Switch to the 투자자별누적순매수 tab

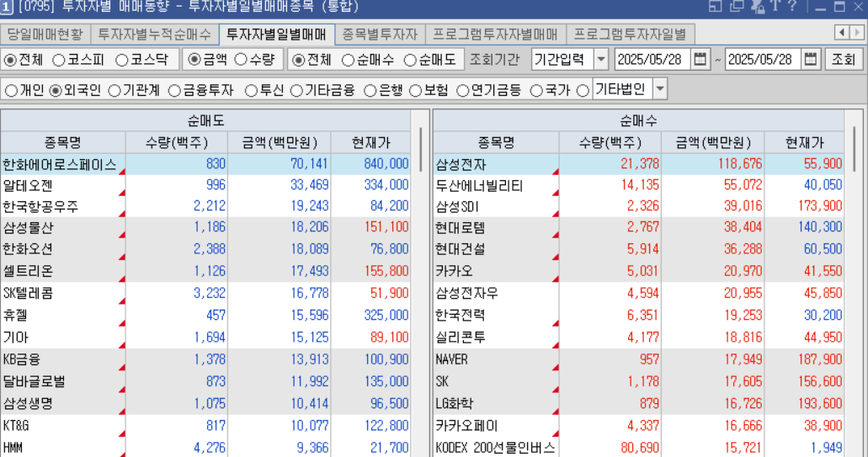click(x=154, y=35)
